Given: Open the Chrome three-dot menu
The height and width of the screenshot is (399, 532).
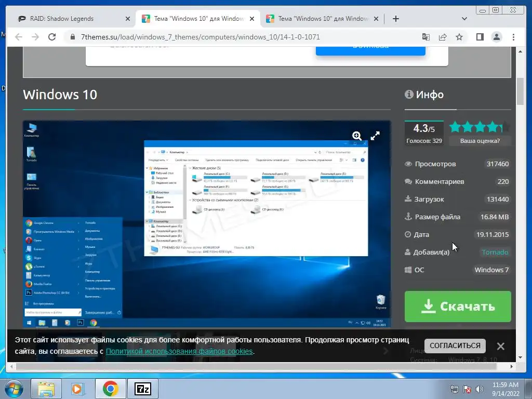Looking at the screenshot, I should [x=513, y=37].
